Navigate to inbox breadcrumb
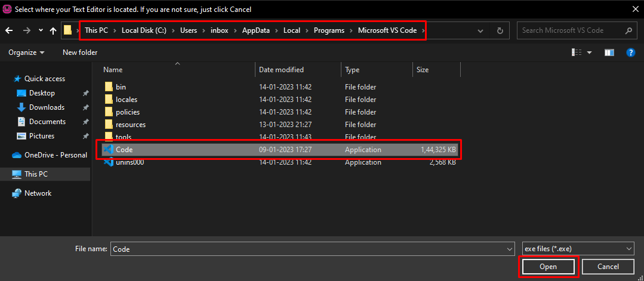The width and height of the screenshot is (644, 281). 219,30
